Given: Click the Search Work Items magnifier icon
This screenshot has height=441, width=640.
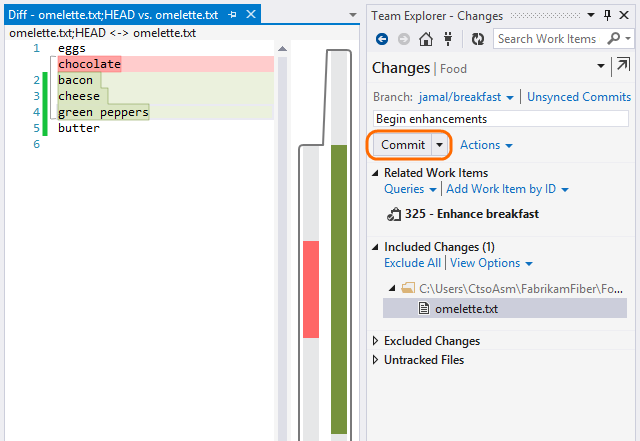Looking at the screenshot, I should tap(613, 38).
